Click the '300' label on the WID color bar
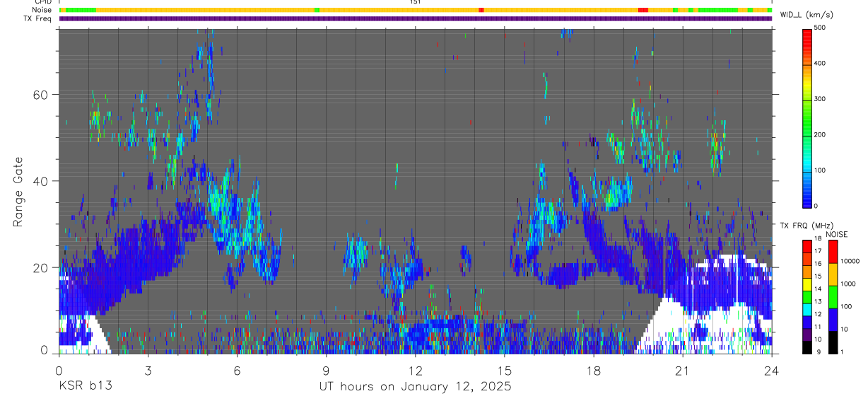Screen dimensions: 868x401 820,99
